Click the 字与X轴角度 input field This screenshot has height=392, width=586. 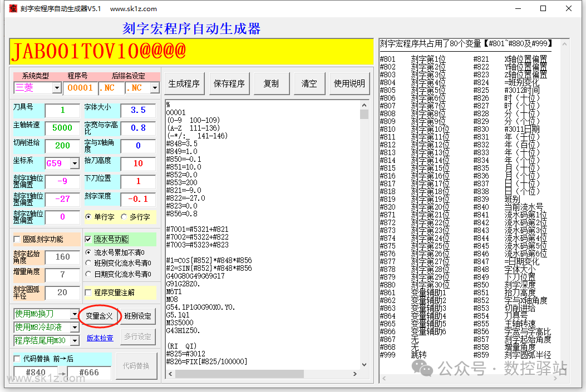138,146
